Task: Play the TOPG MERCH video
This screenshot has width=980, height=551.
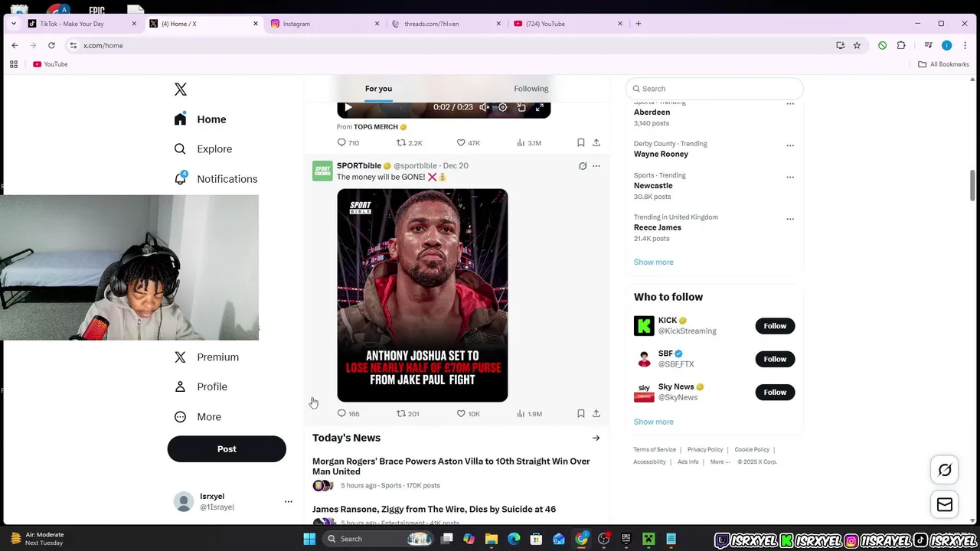Action: pyautogui.click(x=348, y=107)
